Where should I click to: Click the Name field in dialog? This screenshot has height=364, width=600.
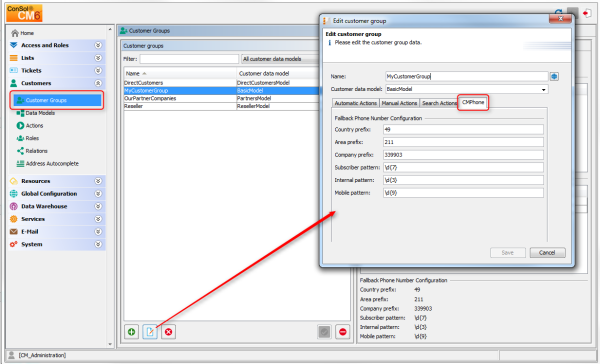coord(466,77)
